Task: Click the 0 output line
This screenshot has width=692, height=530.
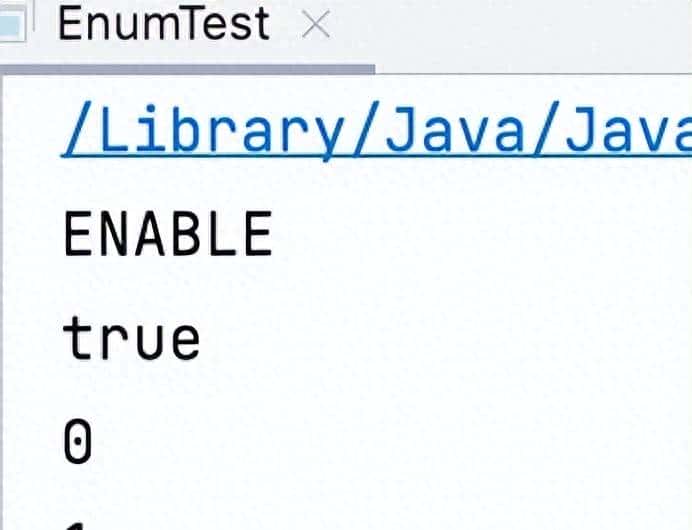Action: 78,442
